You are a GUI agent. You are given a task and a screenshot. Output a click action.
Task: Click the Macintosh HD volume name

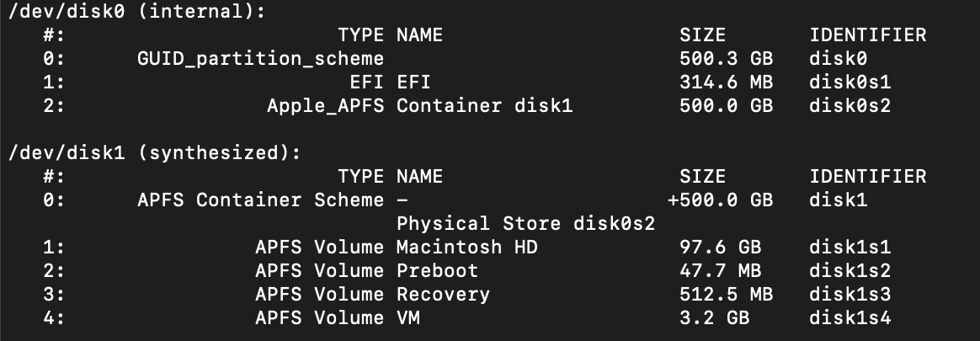click(x=466, y=248)
